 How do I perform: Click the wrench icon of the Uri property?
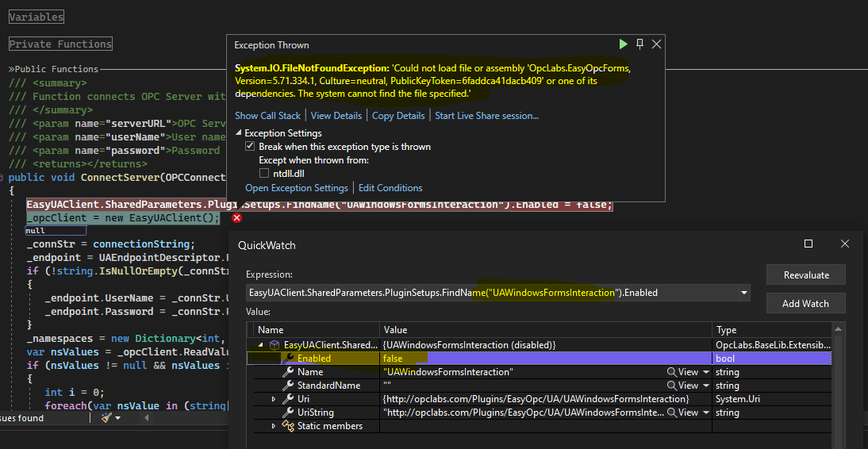coord(288,398)
